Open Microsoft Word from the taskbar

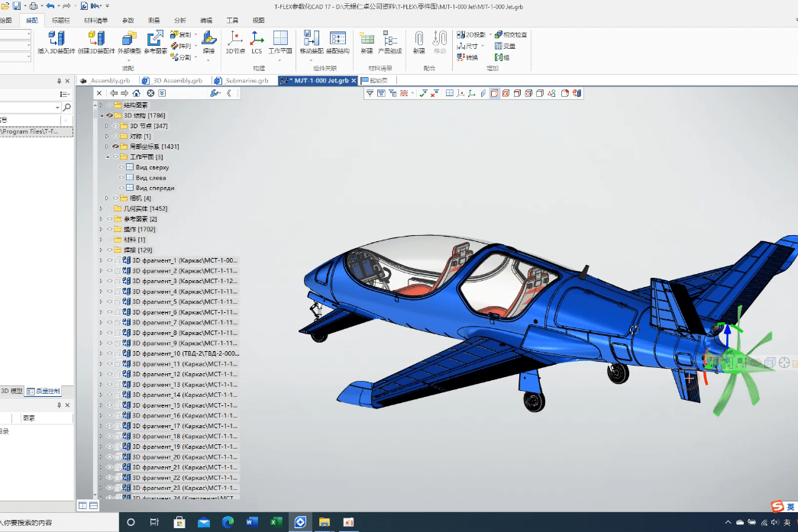pos(252,522)
